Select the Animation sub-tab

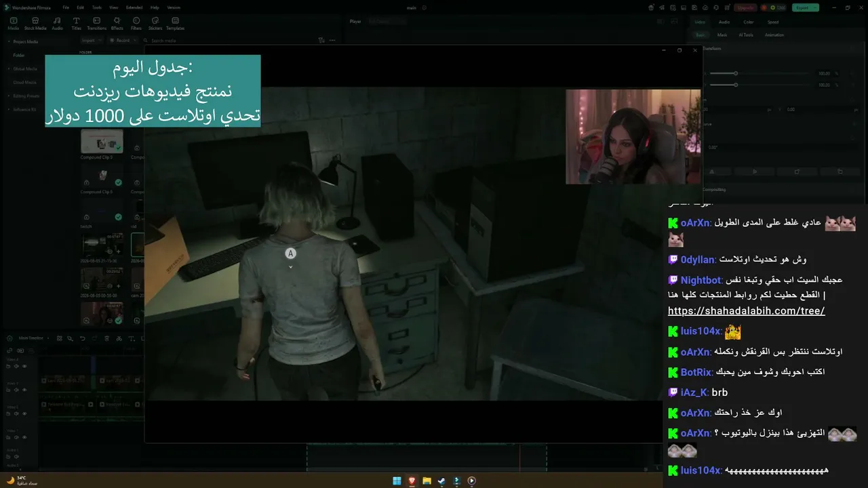point(774,35)
